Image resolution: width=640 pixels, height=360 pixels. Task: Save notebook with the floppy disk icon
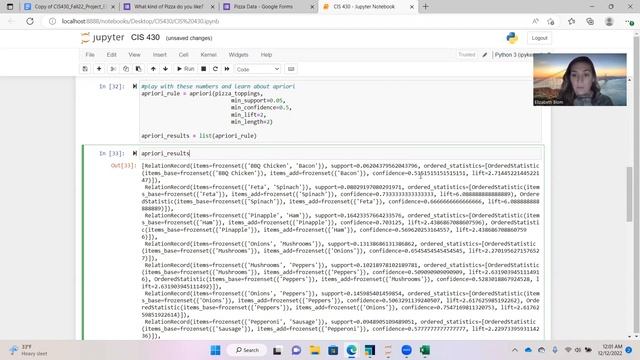85,69
